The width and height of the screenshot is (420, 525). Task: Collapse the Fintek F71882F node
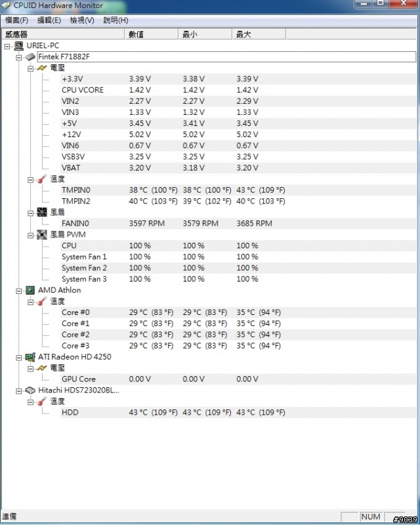coord(19,58)
